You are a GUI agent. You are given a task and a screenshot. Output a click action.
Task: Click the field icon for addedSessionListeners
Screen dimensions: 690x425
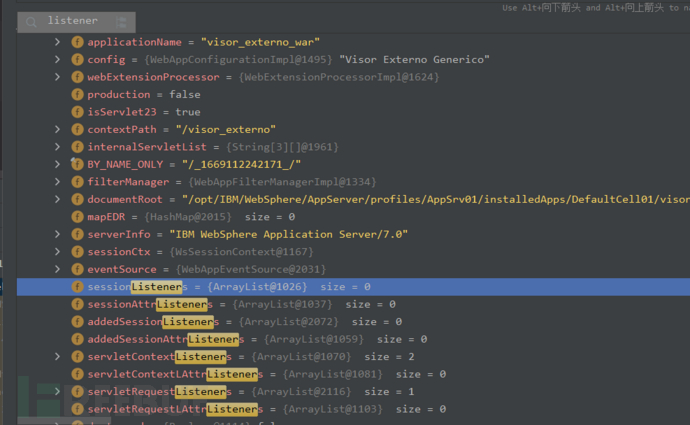tap(77, 322)
